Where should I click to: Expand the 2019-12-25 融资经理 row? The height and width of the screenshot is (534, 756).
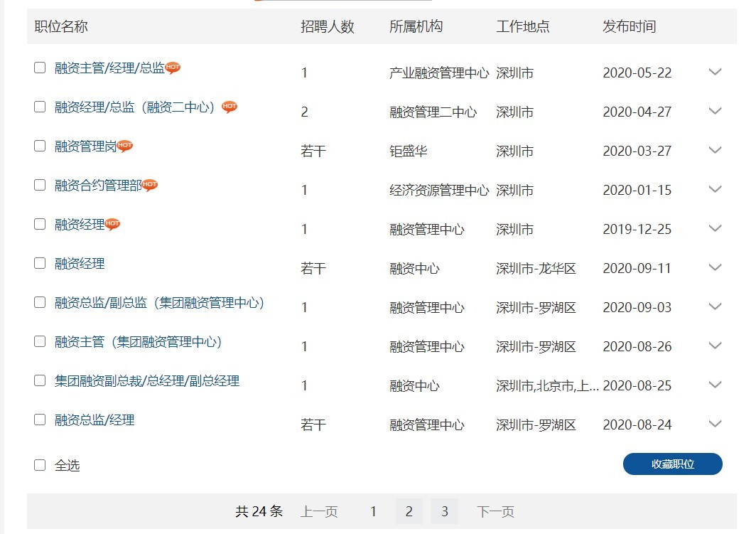(715, 228)
